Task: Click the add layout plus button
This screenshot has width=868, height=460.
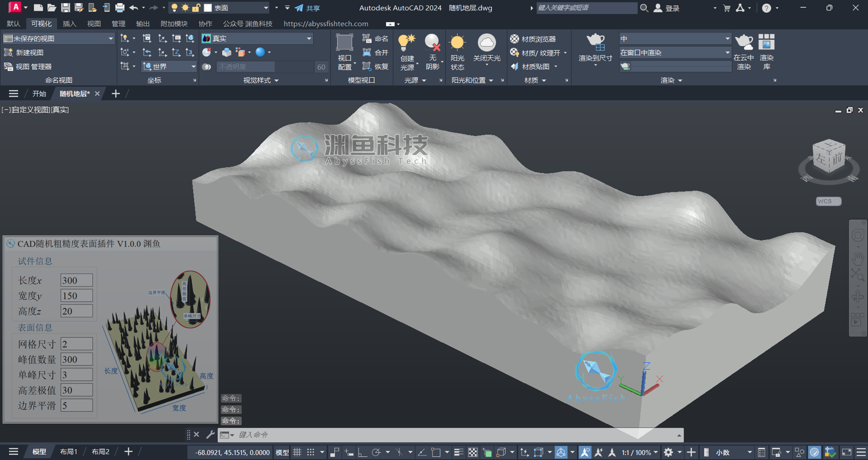Action: (128, 452)
